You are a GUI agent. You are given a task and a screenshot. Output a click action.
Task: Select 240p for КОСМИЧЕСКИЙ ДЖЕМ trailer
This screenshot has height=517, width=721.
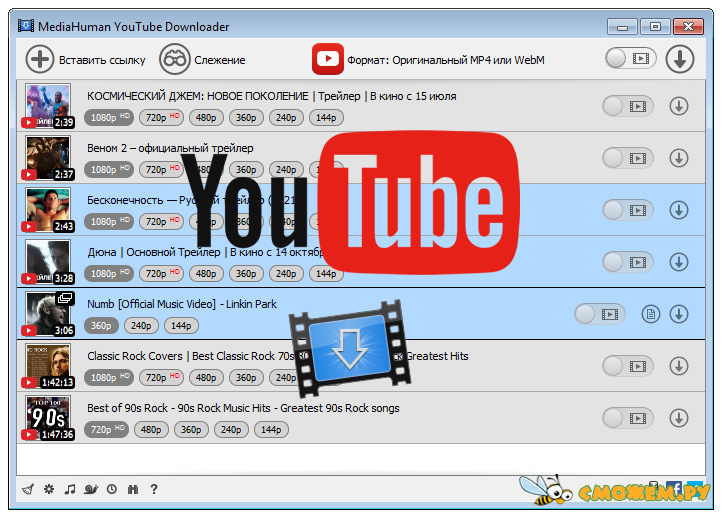(286, 118)
